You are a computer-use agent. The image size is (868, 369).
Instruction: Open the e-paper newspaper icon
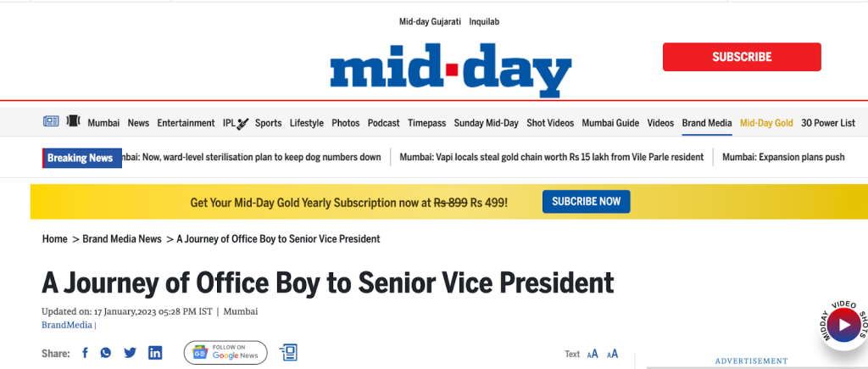point(51,122)
